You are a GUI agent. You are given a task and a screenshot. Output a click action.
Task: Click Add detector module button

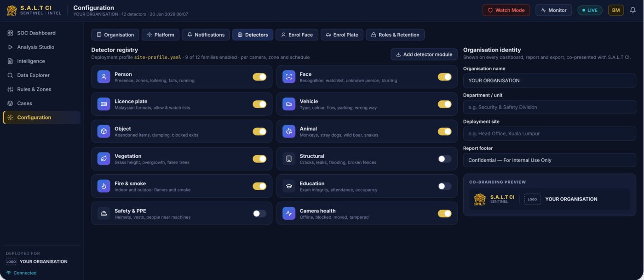coord(424,54)
